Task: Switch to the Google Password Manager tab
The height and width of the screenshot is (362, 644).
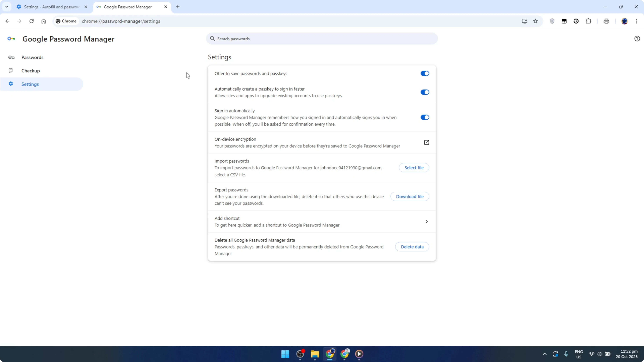Action: click(128, 7)
